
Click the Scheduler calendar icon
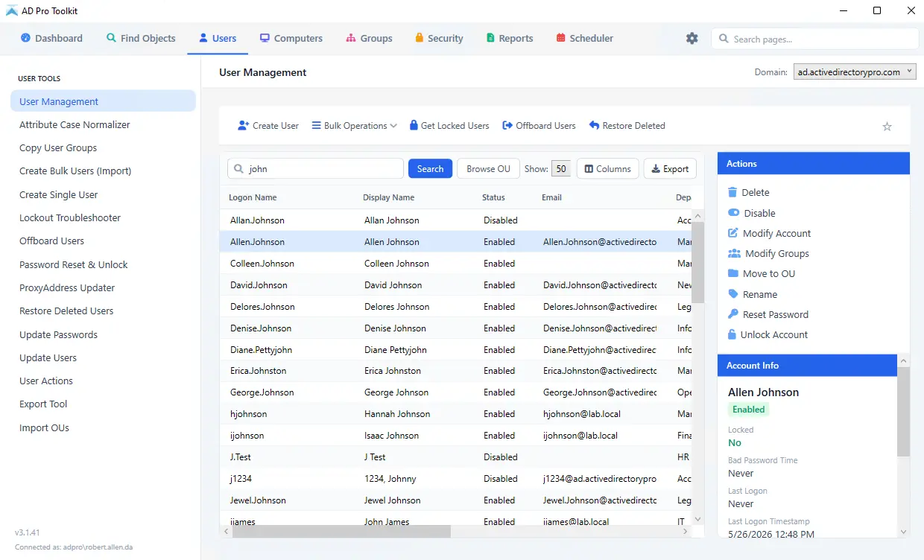click(560, 38)
